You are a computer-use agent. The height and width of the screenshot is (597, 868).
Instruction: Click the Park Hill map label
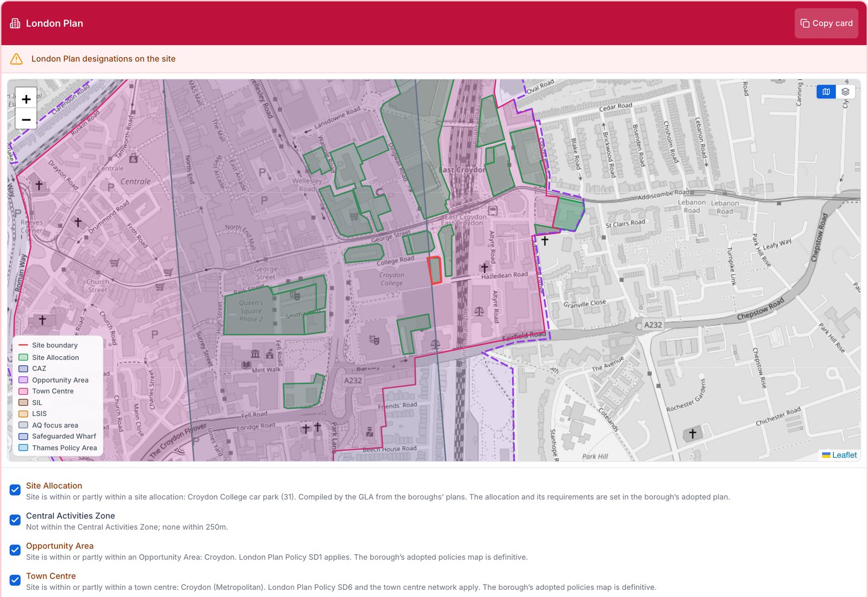(595, 457)
